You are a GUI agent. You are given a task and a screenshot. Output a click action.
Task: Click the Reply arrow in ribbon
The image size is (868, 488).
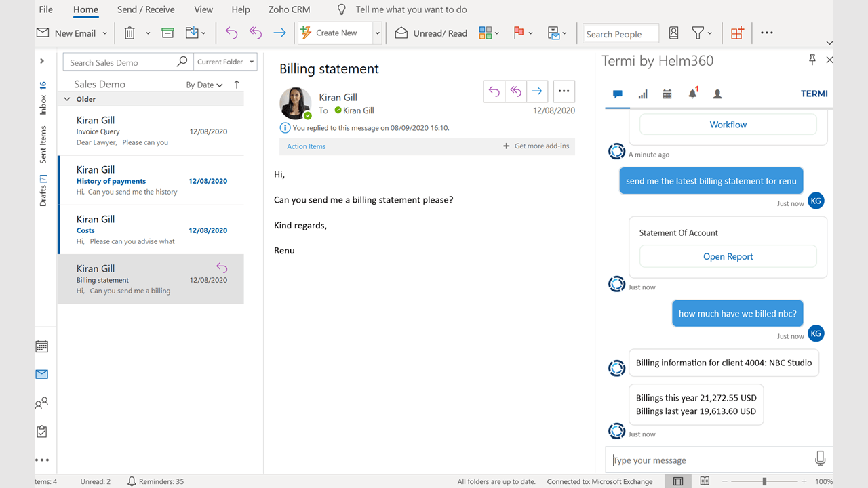click(231, 33)
